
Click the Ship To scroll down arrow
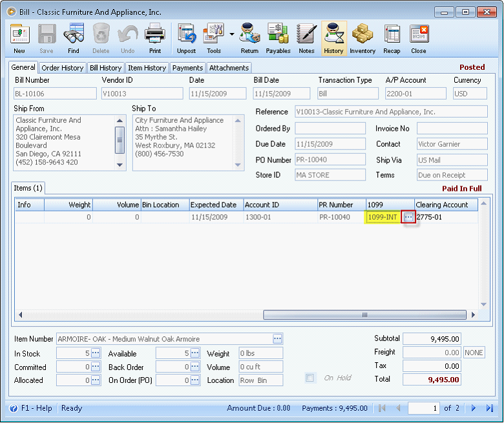(x=238, y=165)
